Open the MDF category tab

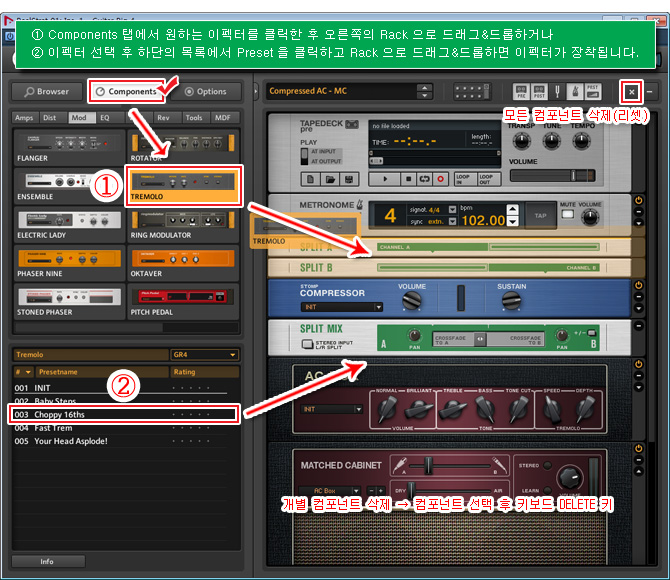point(223,118)
